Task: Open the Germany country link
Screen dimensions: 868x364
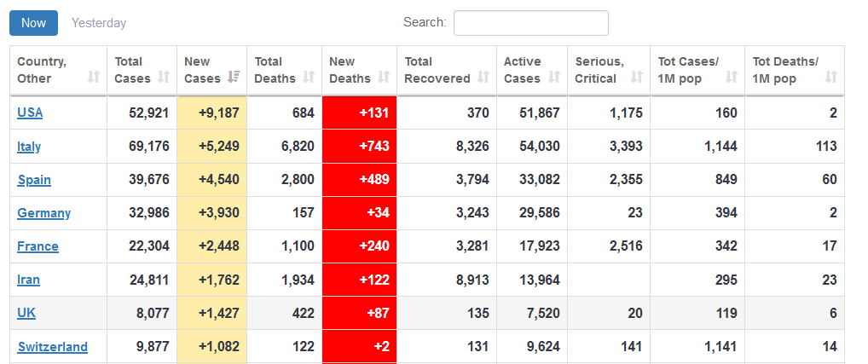Action: (x=43, y=213)
